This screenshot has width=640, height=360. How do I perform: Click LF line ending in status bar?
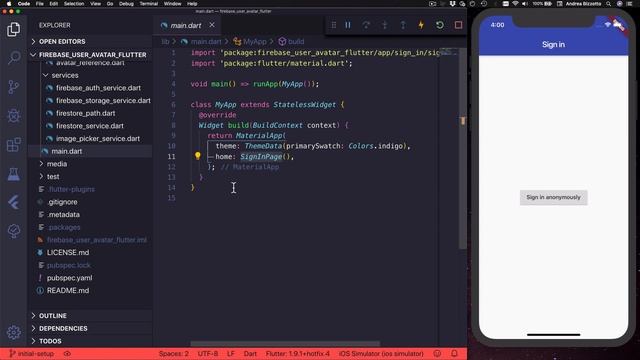(231, 353)
